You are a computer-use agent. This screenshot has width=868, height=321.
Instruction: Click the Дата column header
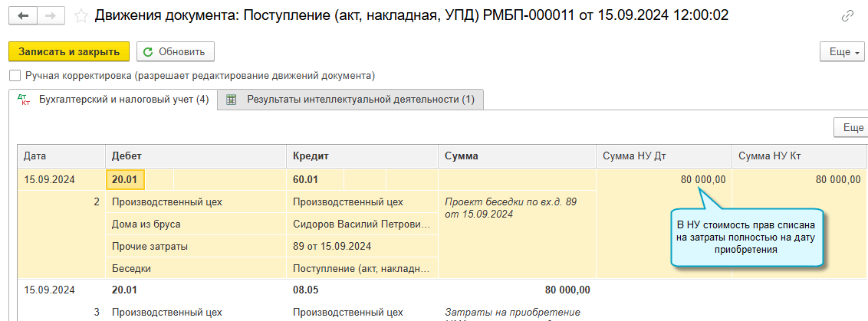(x=36, y=156)
